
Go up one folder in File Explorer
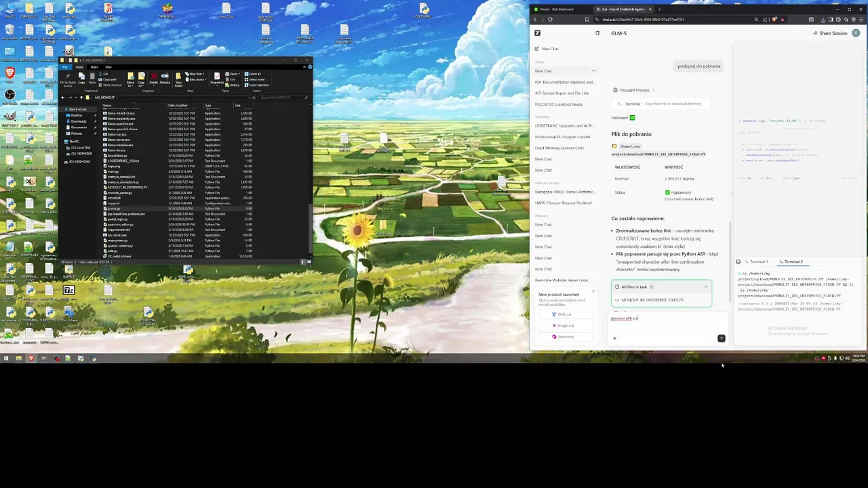coord(81,98)
